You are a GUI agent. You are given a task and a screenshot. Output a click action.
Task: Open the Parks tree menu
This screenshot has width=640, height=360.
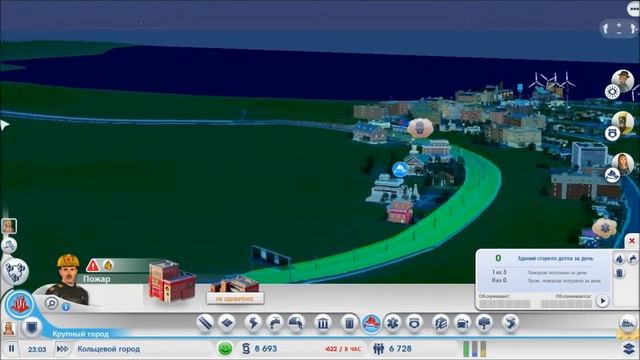tap(484, 323)
